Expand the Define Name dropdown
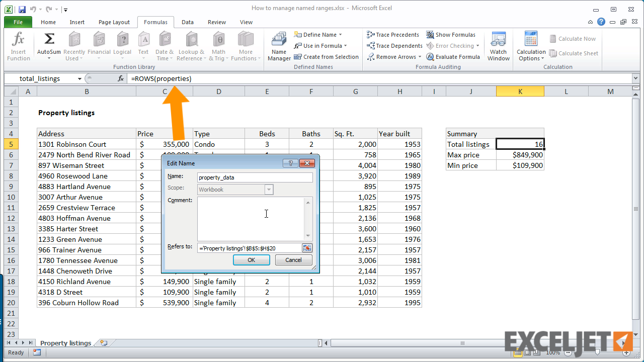This screenshot has width=644, height=362. point(341,35)
